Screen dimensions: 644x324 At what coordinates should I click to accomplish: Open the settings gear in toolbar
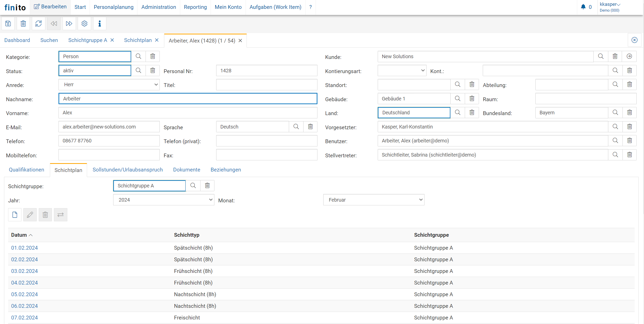(84, 24)
